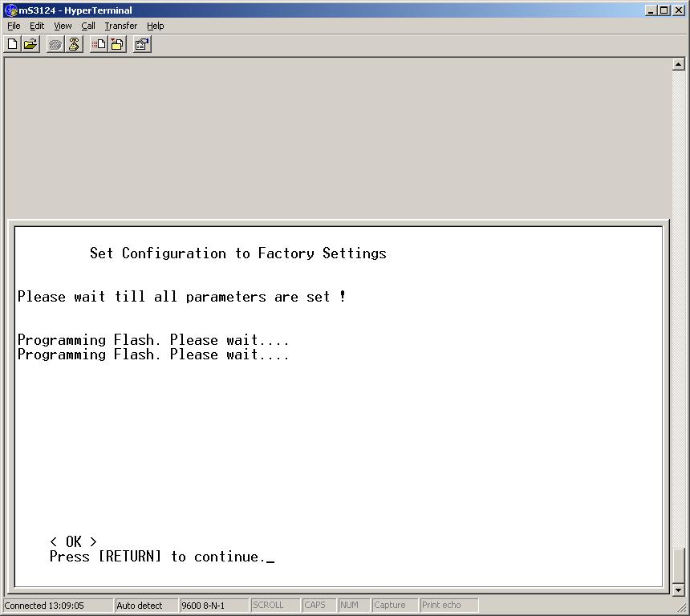Click scrollbar up arrow in terminal
Image resolution: width=690 pixels, height=616 pixels.
pyautogui.click(x=678, y=64)
